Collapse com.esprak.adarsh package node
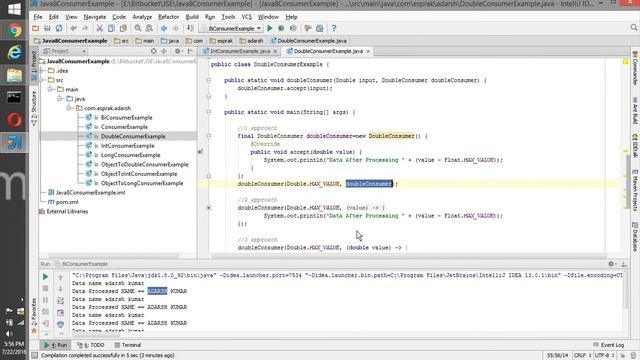 tap(69, 108)
